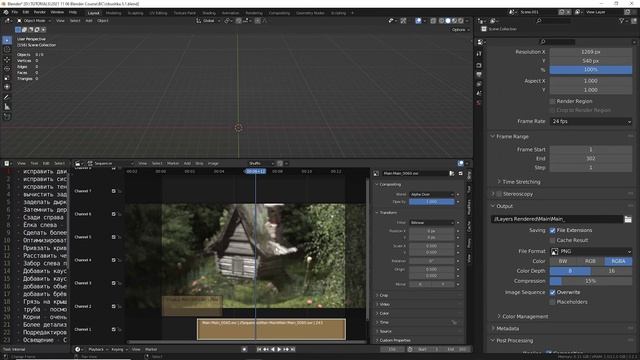Set color mode to BW

tap(563, 261)
